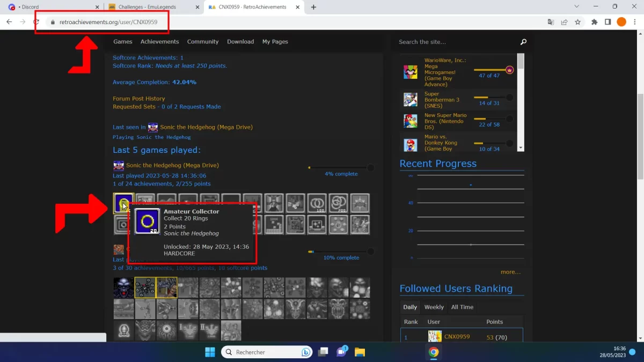Open the Super Bomberman 3 (SNES) link
This screenshot has height=362, width=644.
pyautogui.click(x=442, y=100)
